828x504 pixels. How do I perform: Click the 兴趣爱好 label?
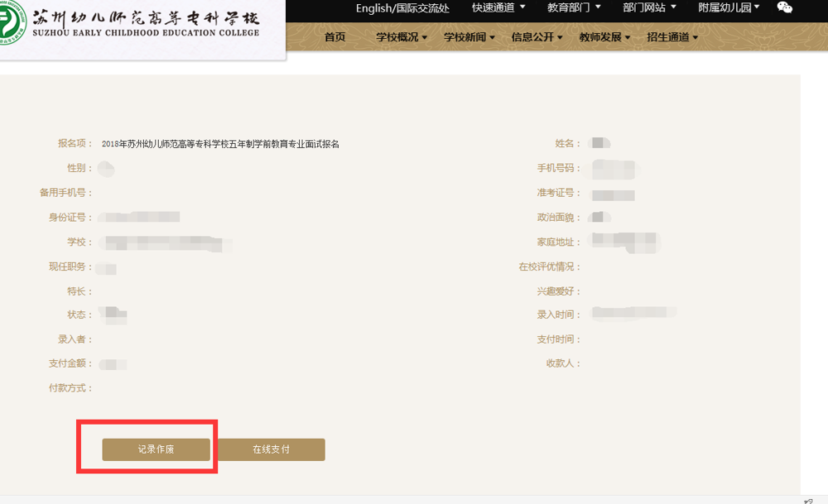tap(559, 291)
